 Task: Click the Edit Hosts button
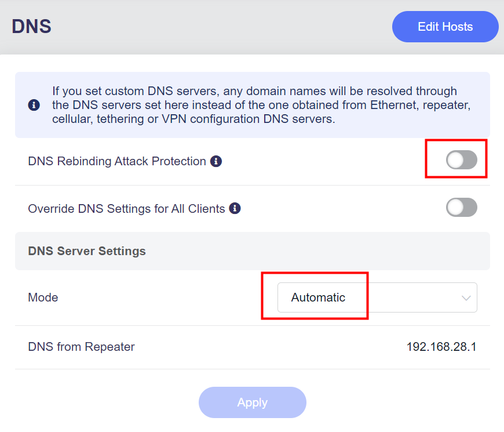click(445, 27)
